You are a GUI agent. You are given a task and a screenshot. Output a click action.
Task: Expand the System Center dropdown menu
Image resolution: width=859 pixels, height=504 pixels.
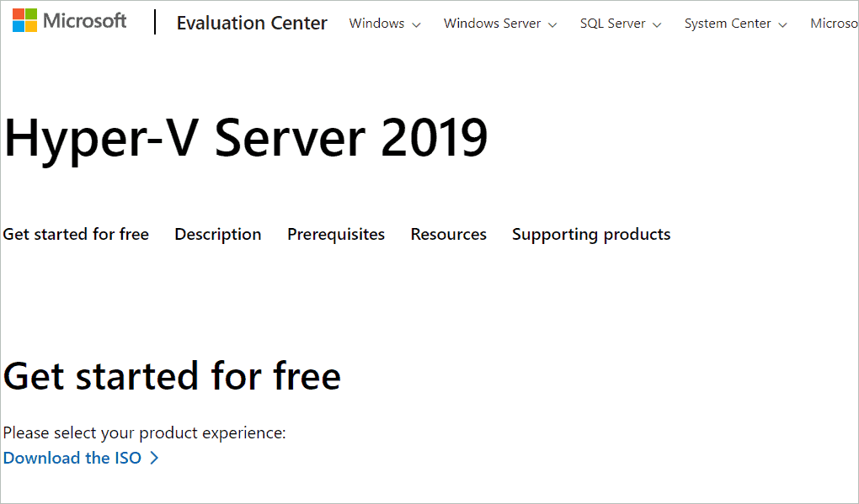pos(736,24)
